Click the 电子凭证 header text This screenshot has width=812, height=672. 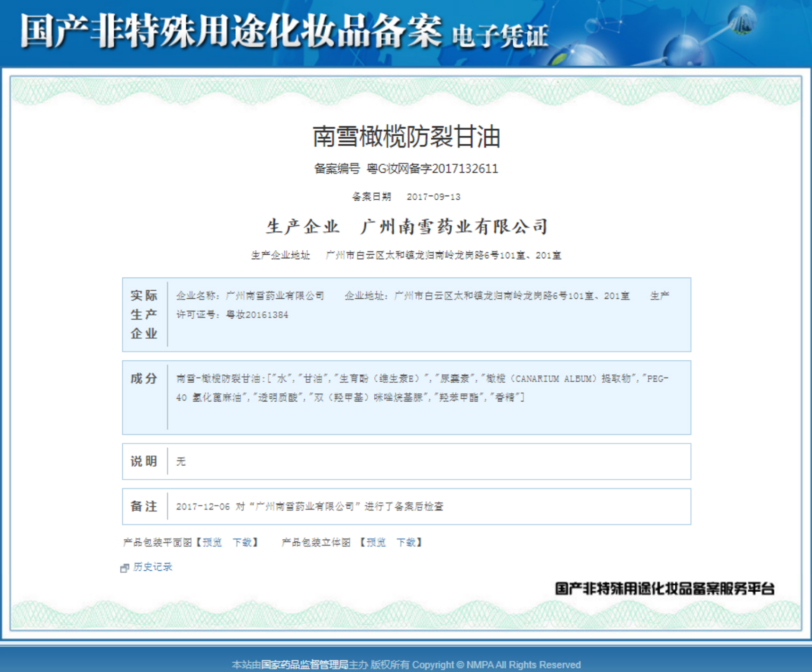coord(500,36)
